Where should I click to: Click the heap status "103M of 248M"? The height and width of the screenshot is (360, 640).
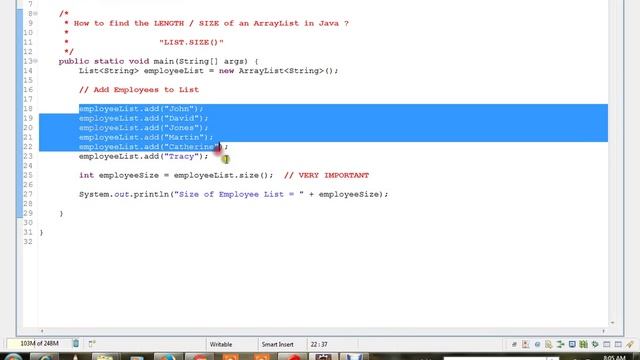click(x=39, y=343)
